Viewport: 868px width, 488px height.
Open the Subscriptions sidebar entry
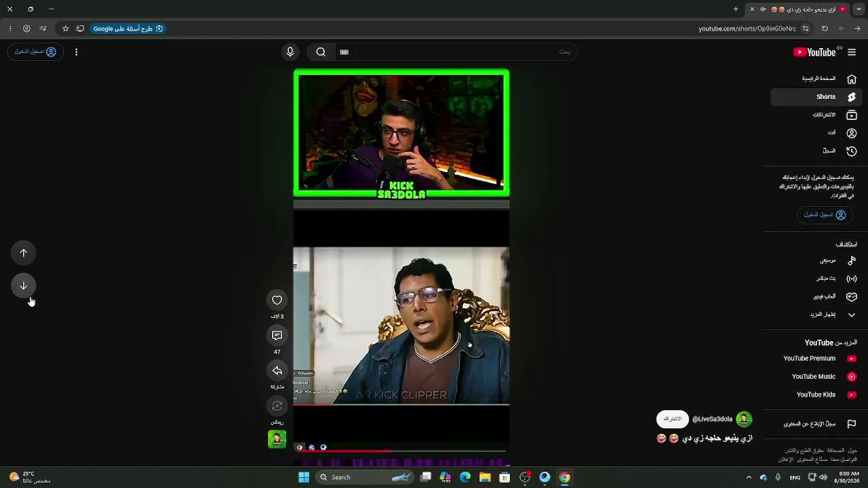[816, 115]
